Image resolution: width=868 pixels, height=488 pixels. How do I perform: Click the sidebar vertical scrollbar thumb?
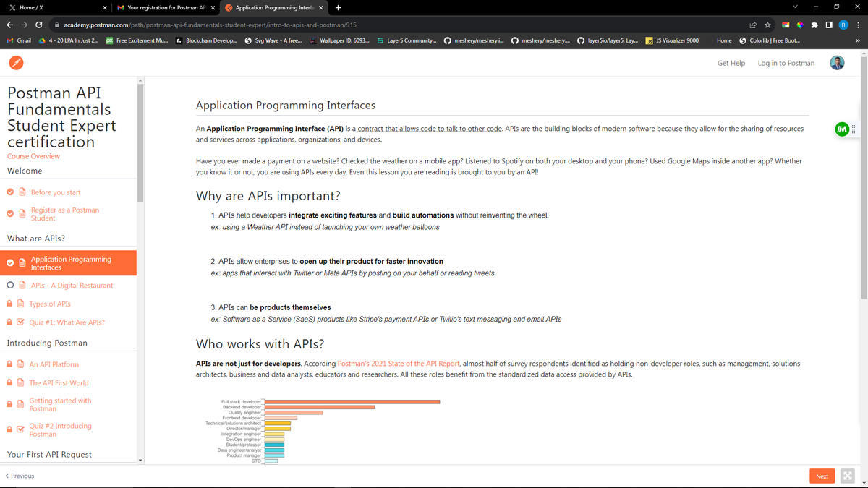click(x=140, y=143)
